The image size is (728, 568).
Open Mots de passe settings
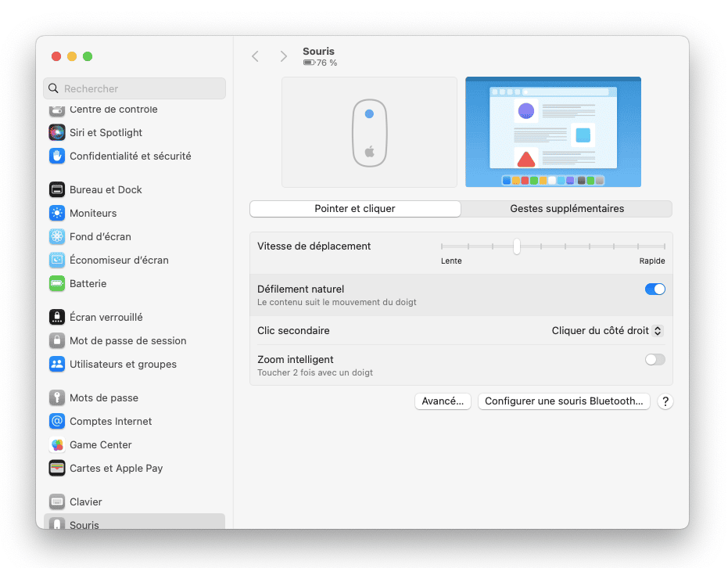click(134, 397)
